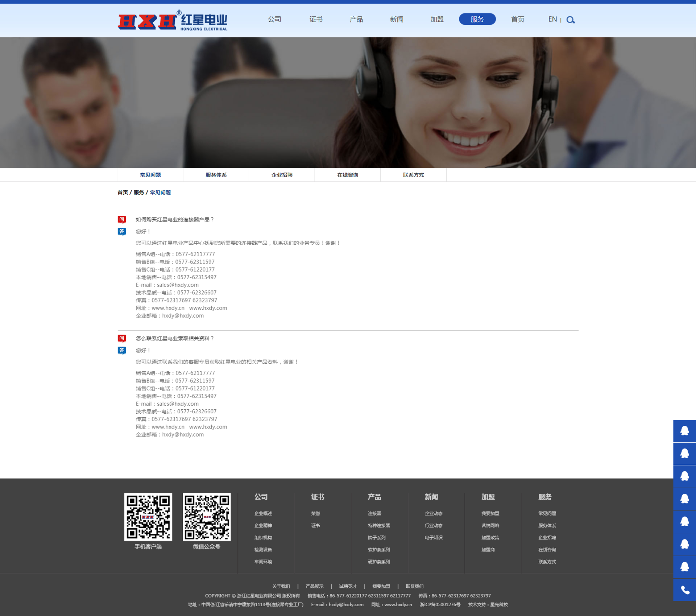Click the HXH Hongxing Electrical logo
This screenshot has width=696, height=616.
pyautogui.click(x=173, y=21)
